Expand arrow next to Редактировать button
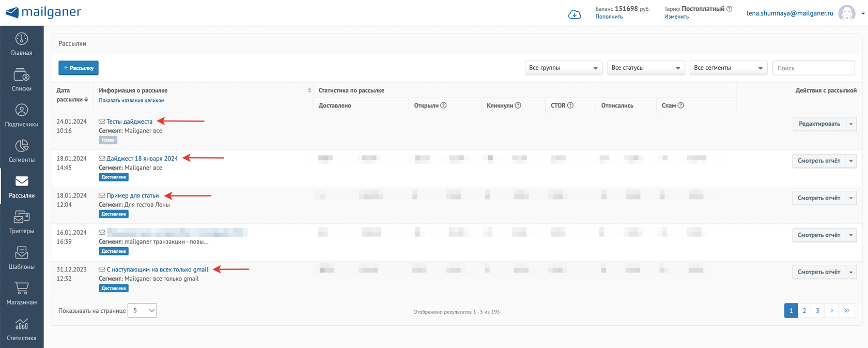This screenshot has height=348, width=868. 851,124
